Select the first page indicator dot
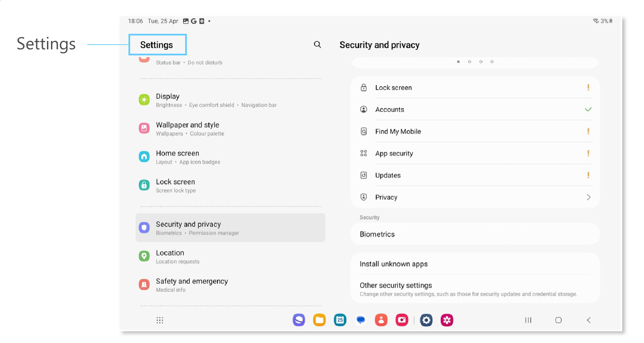 [x=458, y=62]
